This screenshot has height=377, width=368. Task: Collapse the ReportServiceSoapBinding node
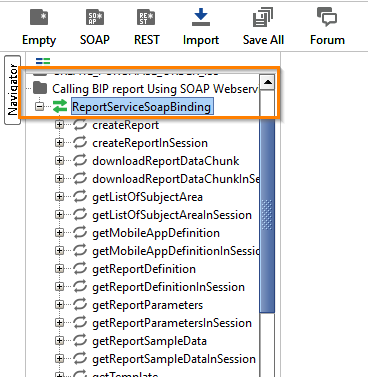tap(40, 107)
